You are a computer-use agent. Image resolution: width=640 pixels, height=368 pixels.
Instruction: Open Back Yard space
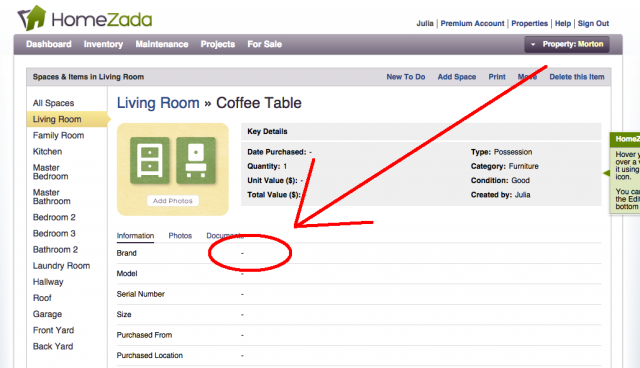[x=53, y=346]
